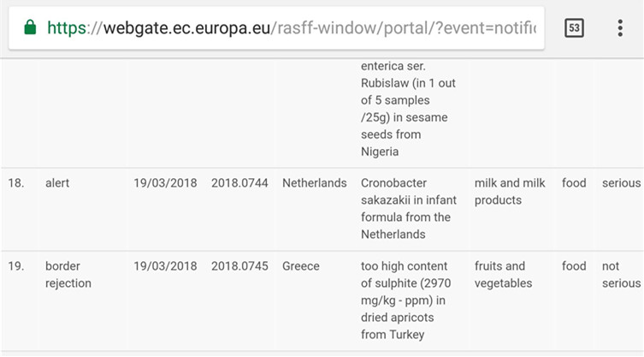This screenshot has height=357, width=644.
Task: Click the border rejection type in row 19
Action: [68, 275]
